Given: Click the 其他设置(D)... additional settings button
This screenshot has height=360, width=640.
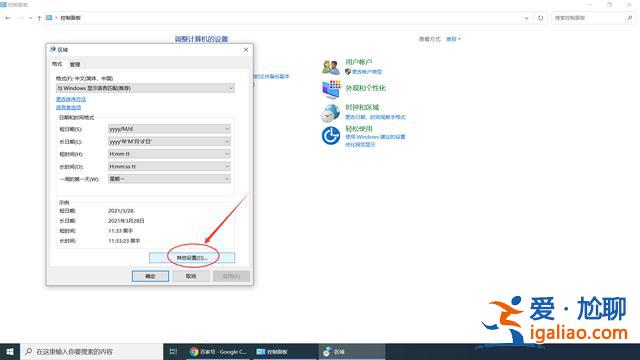Looking at the screenshot, I should [192, 258].
